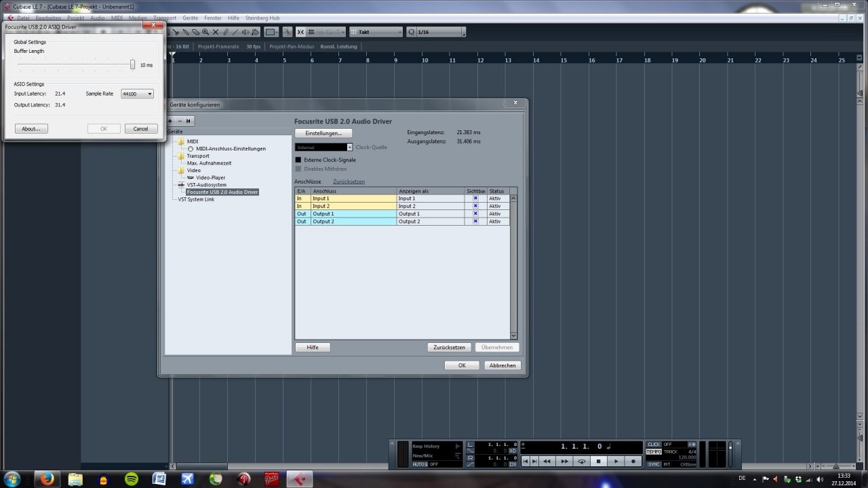868x488 pixels.
Task: Toggle the AUTO Q button
Action: [420, 464]
